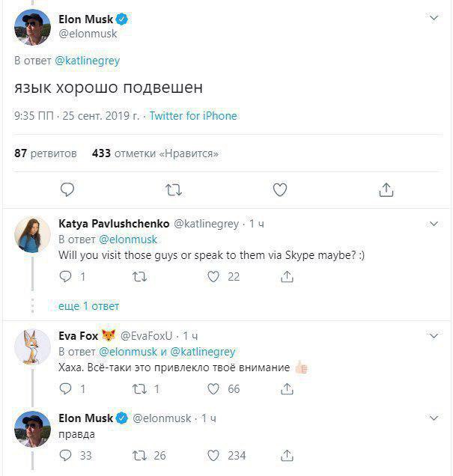Open the @katlinegrey mention in main tweet
Viewport: 453px width, 476px height.
pyautogui.click(x=88, y=61)
